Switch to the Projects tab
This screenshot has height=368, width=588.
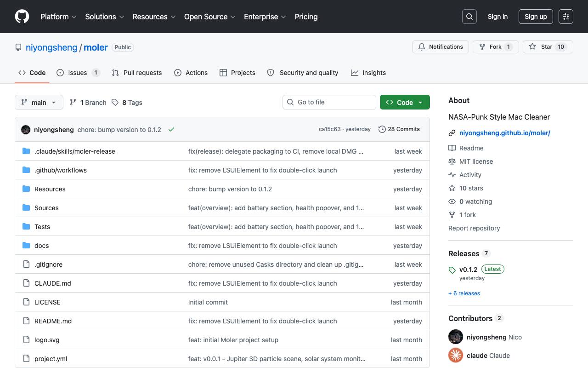point(237,73)
